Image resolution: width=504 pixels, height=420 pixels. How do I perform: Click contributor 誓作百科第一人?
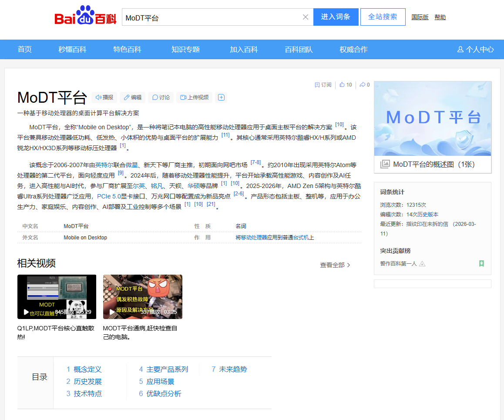398,264
